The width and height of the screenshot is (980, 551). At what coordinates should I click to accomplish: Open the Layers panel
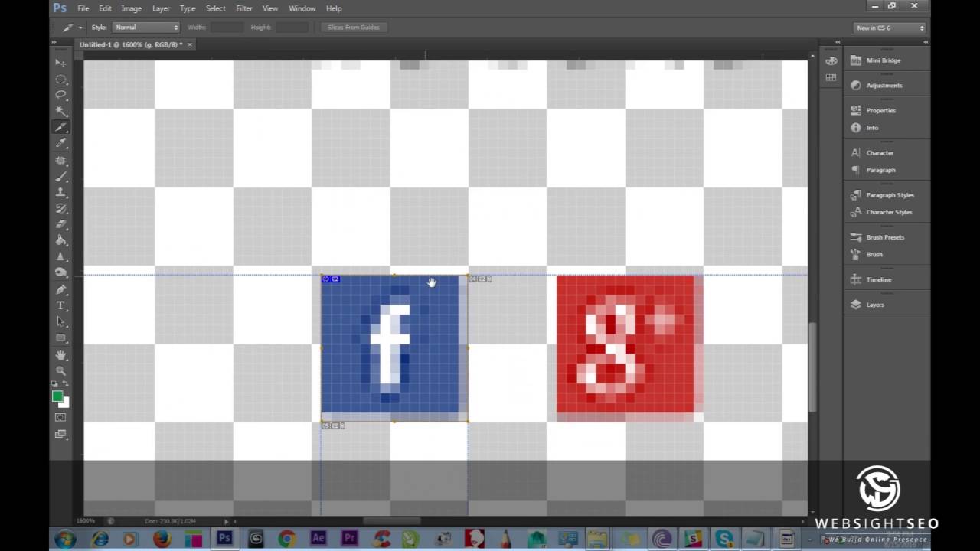click(875, 305)
